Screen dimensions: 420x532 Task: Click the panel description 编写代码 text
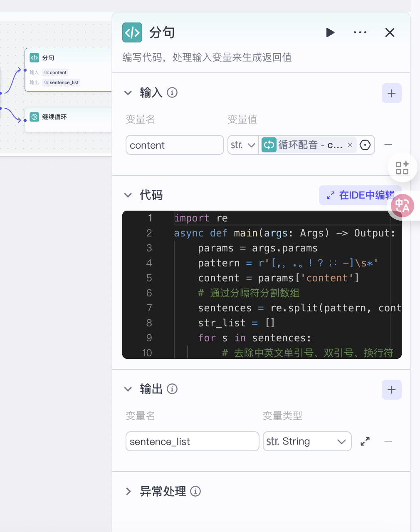pos(207,57)
